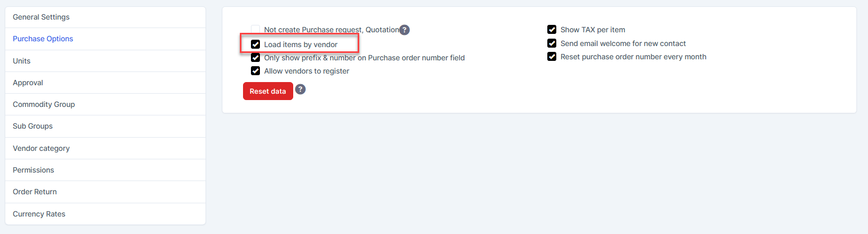Viewport: 868px width, 234px height.
Task: Disable Allow vendors to register
Action: click(x=256, y=71)
